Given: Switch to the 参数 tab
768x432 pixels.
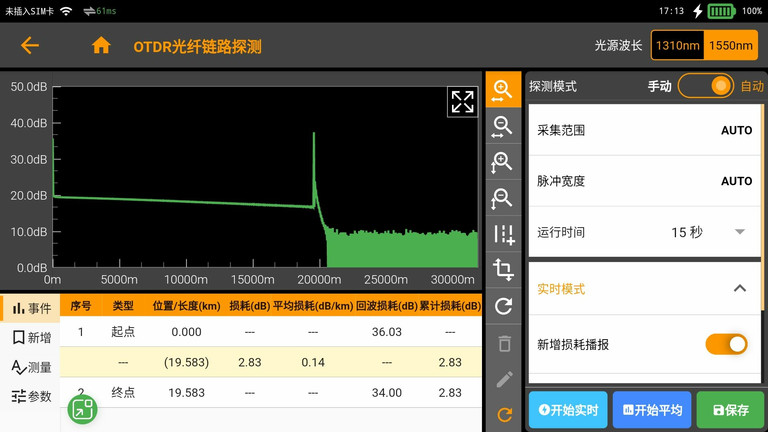Looking at the screenshot, I should pyautogui.click(x=31, y=397).
